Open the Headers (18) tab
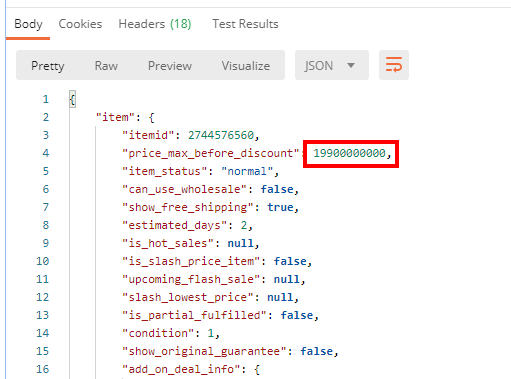Screen dimensions: 511x379 (x=155, y=24)
